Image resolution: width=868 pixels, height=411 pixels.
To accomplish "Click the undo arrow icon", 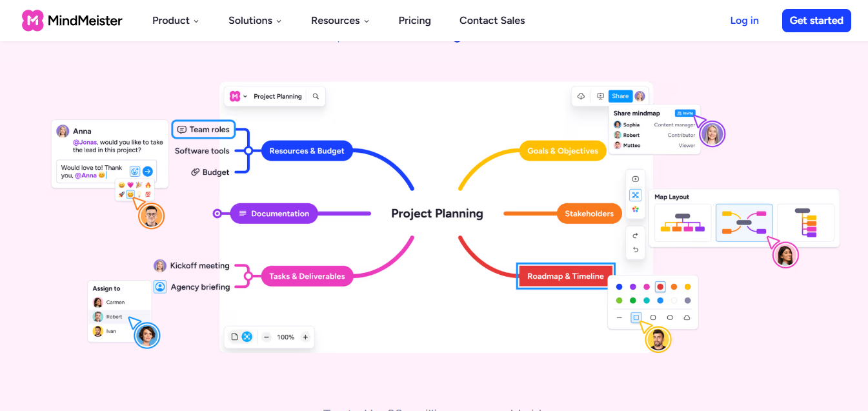I will 636,250.
